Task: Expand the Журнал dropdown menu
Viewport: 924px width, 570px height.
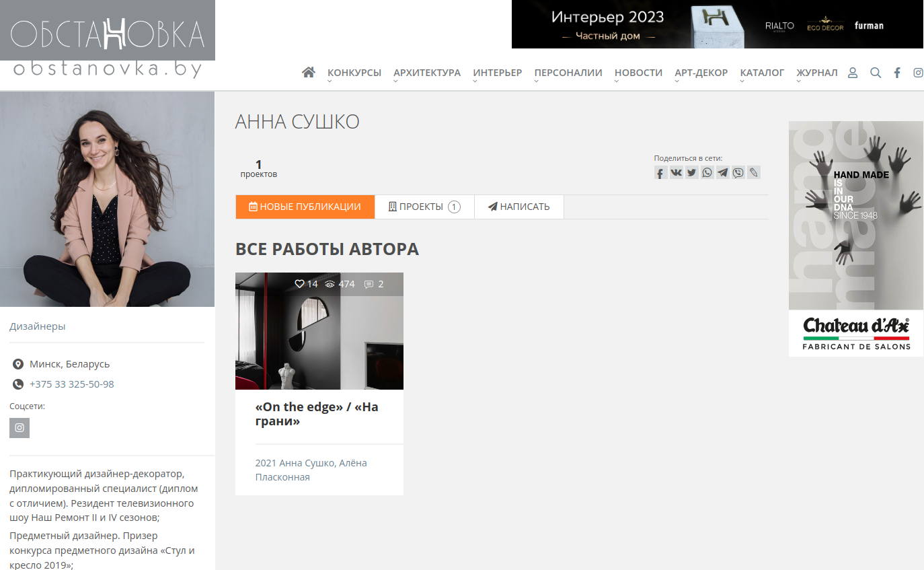Action: tap(816, 73)
